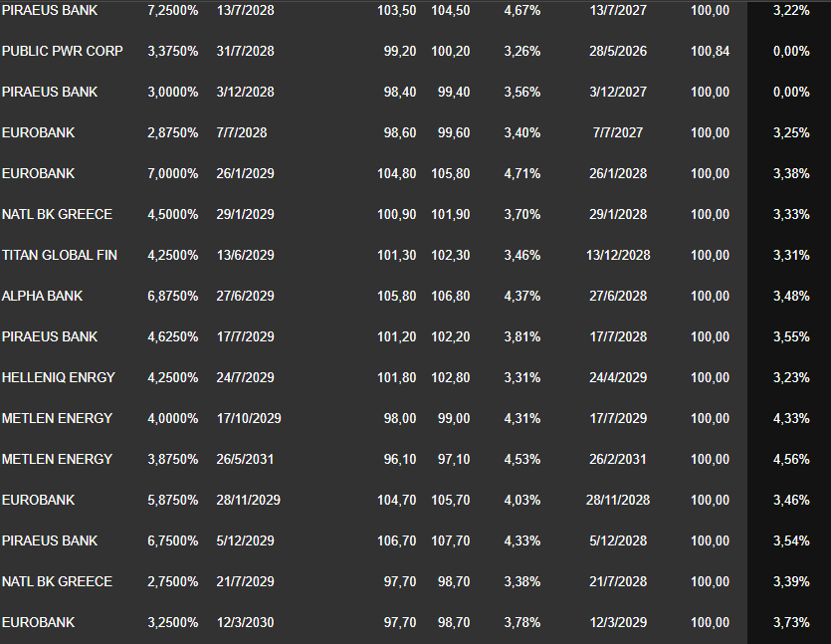The width and height of the screenshot is (831, 644).
Task: Select last-column yield 4,33%
Action: [x=791, y=418]
